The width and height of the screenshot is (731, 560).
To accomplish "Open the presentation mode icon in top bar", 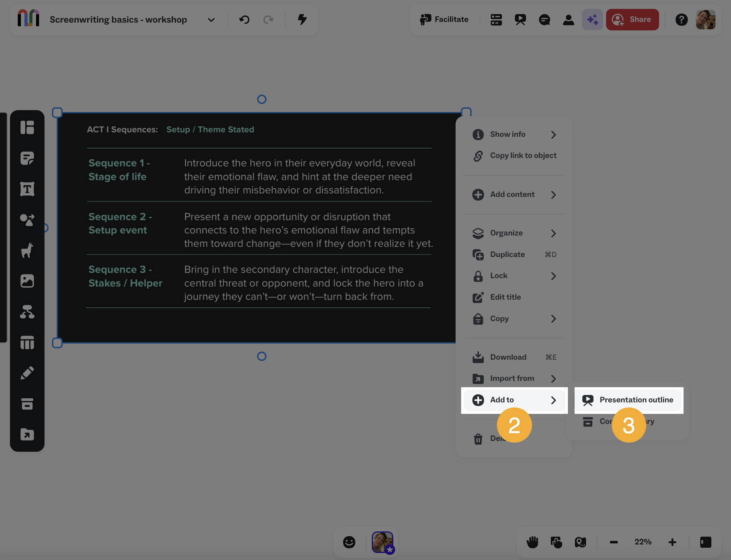I will [x=520, y=20].
